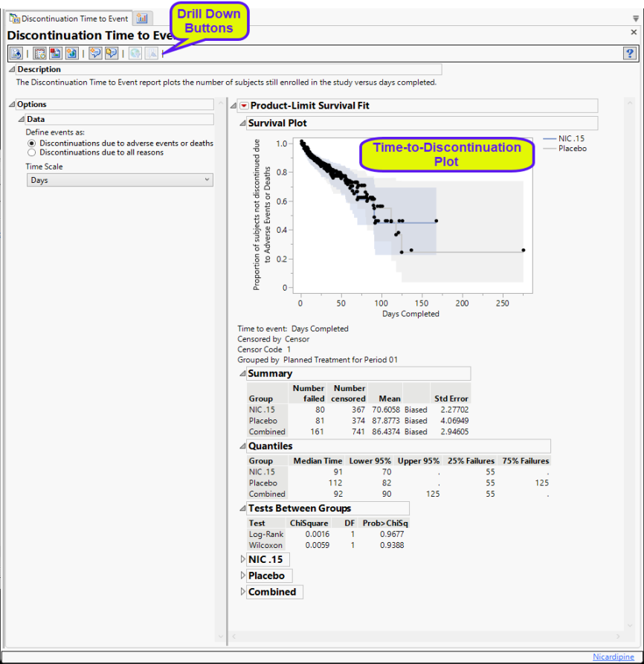Click the report's vertical scrollbar down arrow
This screenshot has width=644, height=664.
tap(630, 625)
